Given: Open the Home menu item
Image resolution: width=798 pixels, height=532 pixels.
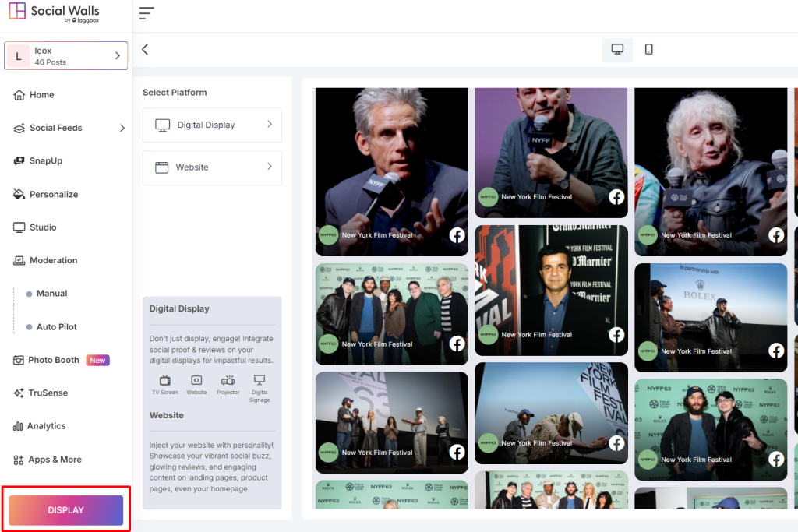Looking at the screenshot, I should [41, 95].
